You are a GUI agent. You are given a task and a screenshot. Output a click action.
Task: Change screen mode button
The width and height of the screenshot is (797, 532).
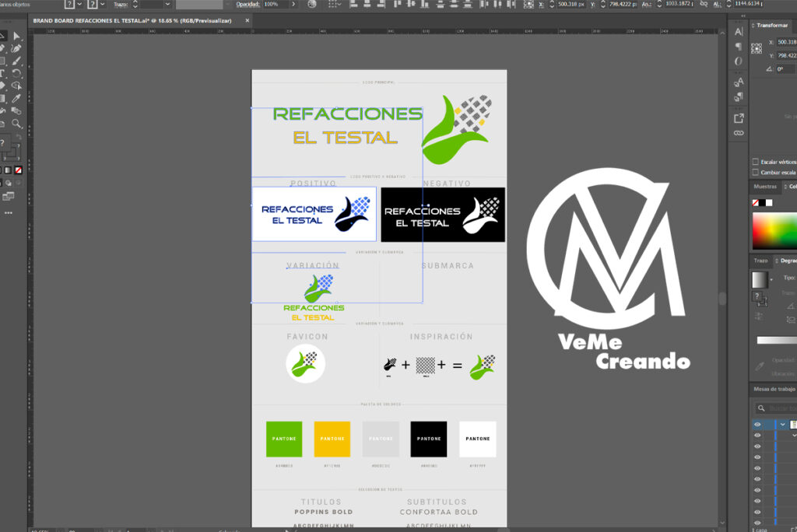pos(8,196)
